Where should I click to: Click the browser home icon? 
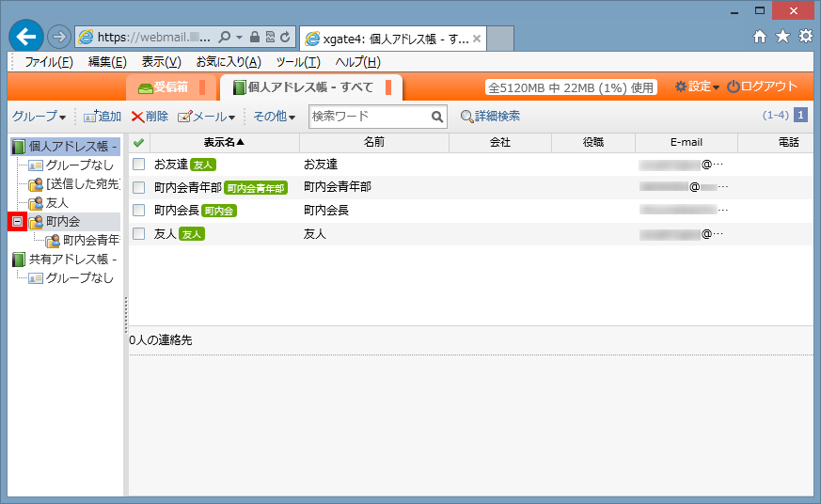760,37
